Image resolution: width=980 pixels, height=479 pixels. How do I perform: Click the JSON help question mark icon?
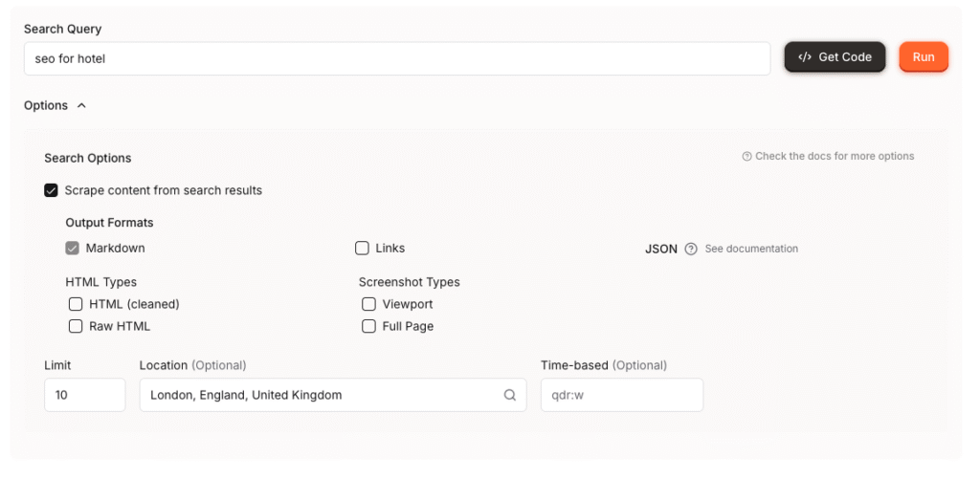tap(691, 249)
